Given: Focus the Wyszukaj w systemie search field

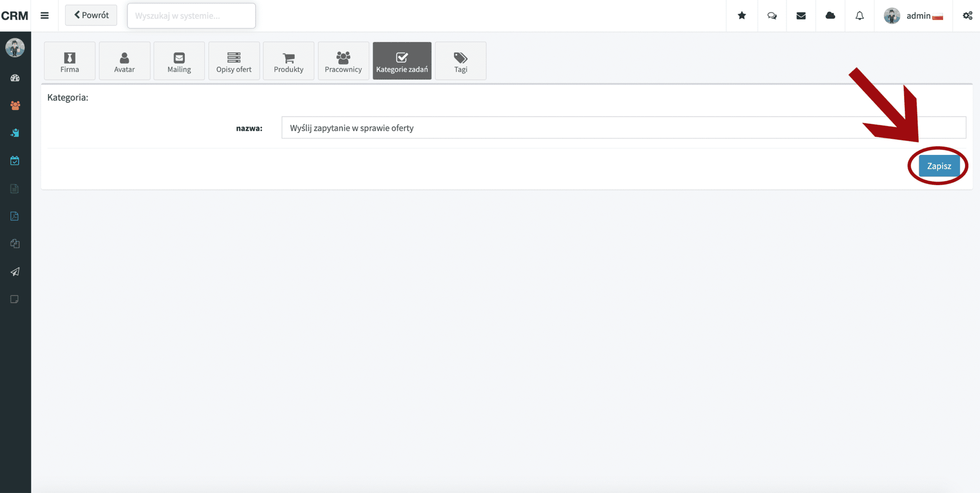Looking at the screenshot, I should pos(191,16).
